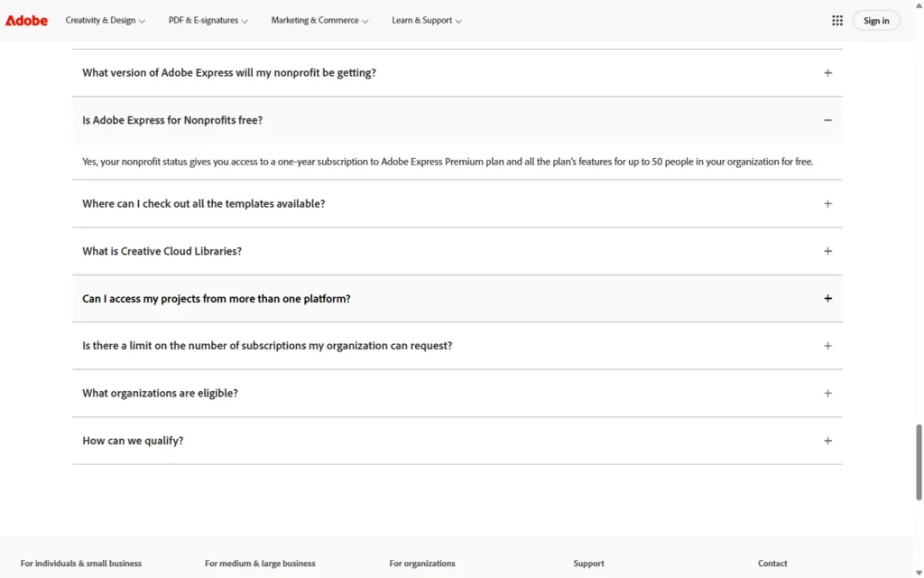
Task: Open the Marketing & Commerce menu
Action: (320, 20)
